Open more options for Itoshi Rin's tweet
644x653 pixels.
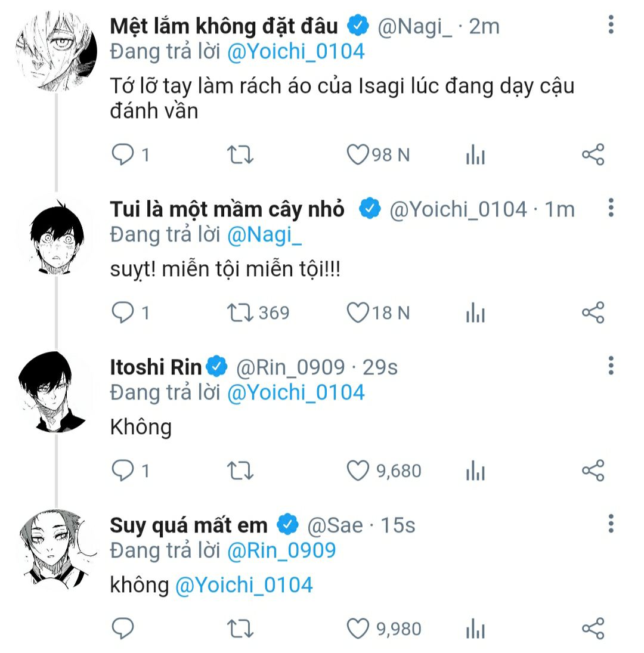point(611,366)
